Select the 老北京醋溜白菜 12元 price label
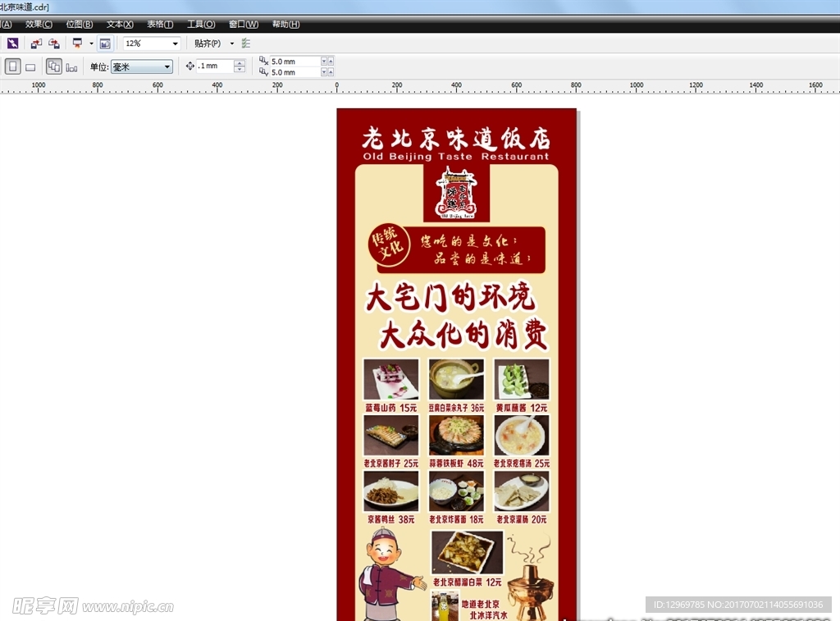 pyautogui.click(x=467, y=582)
